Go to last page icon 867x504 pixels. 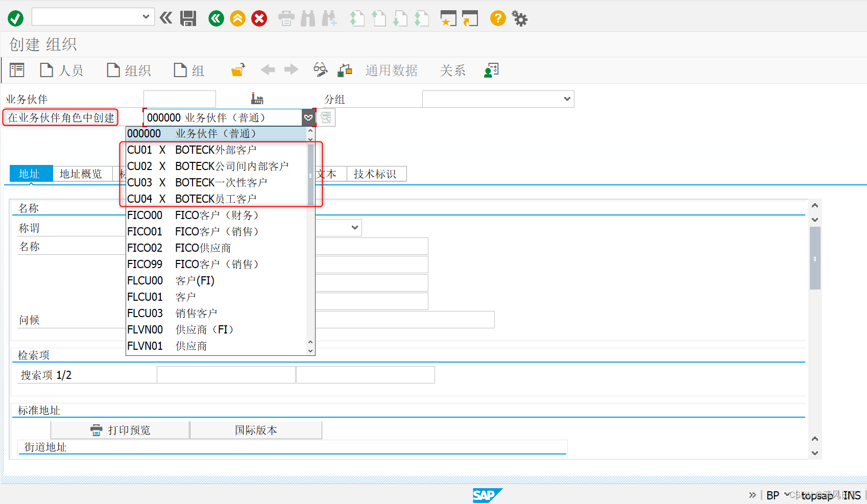421,19
